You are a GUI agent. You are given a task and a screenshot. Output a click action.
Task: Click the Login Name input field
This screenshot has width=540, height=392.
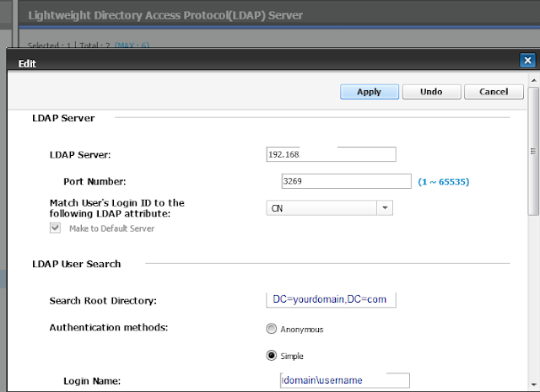click(344, 380)
